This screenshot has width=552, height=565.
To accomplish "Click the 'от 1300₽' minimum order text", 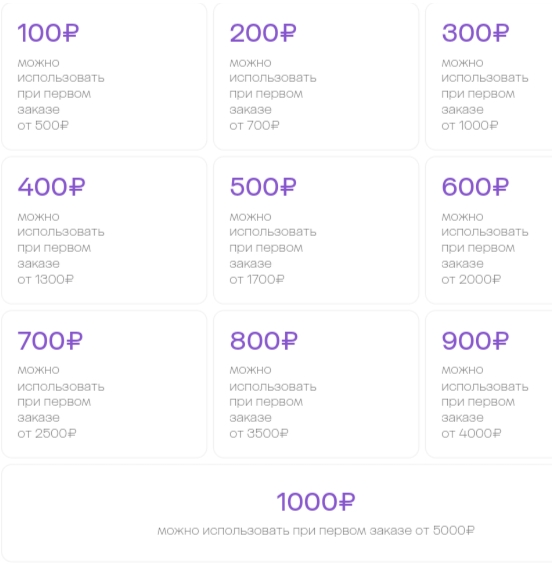I will point(45,279).
